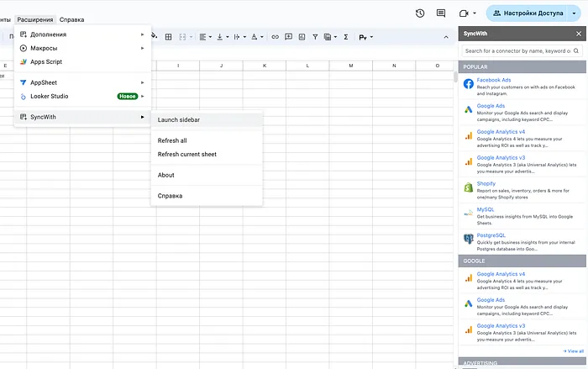Open the Справка menu in menu bar
The width and height of the screenshot is (588, 369).
pos(71,19)
